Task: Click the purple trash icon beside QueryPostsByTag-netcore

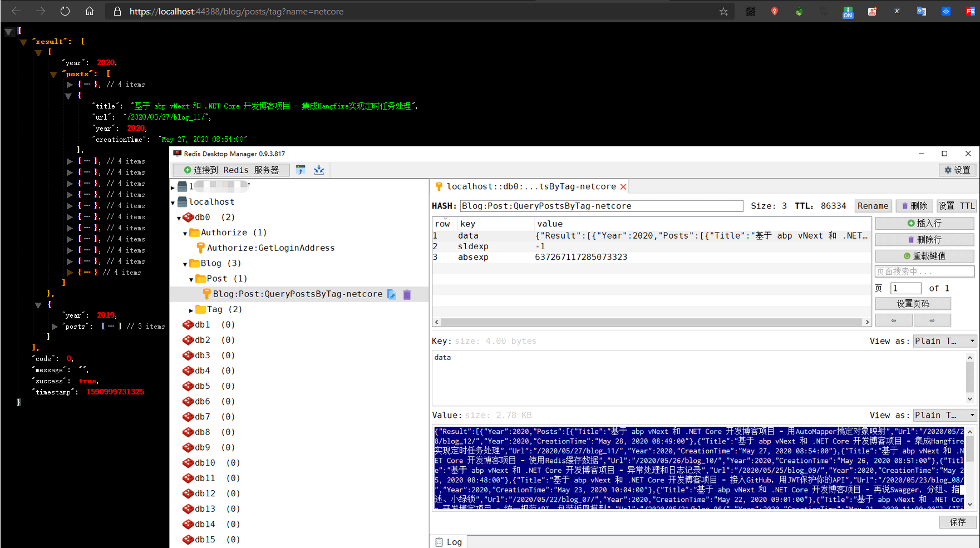Action: click(x=407, y=294)
